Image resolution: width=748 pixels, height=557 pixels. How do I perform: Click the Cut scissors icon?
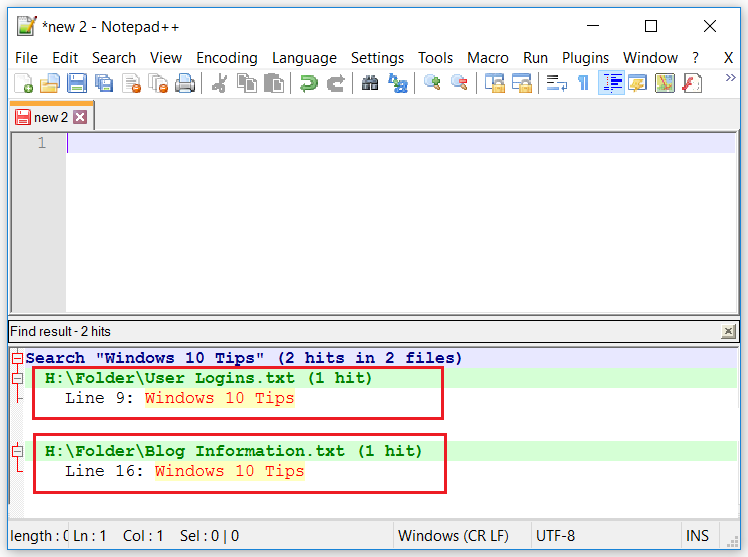pyautogui.click(x=219, y=83)
